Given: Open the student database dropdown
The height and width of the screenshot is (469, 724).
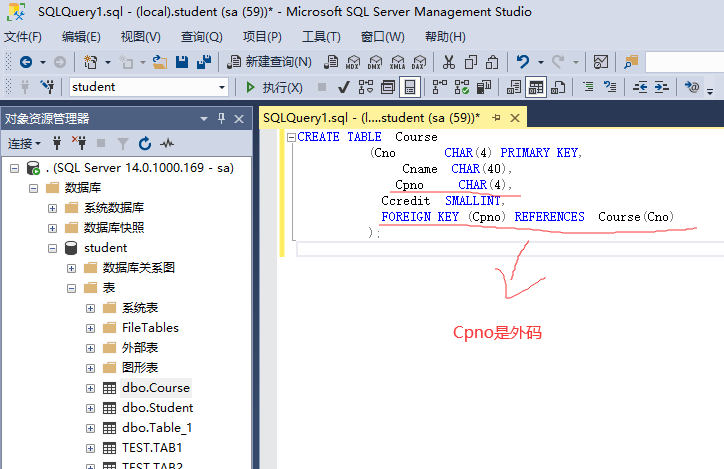Looking at the screenshot, I should click(x=222, y=87).
